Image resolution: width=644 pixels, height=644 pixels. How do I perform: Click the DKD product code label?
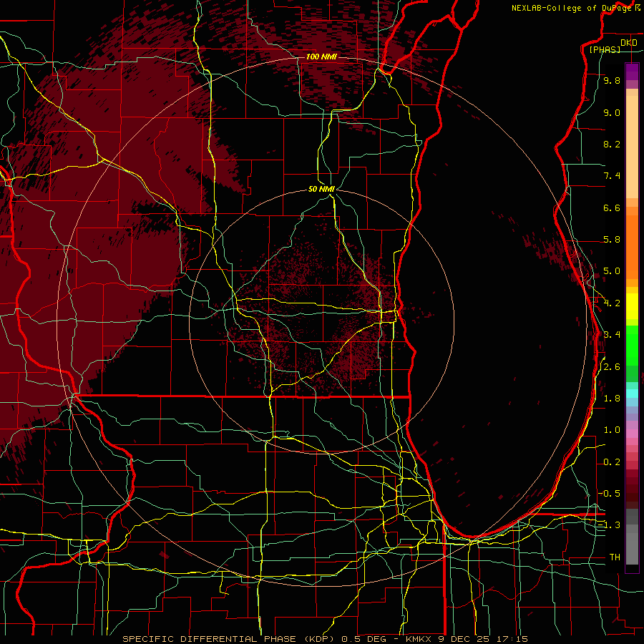point(628,43)
